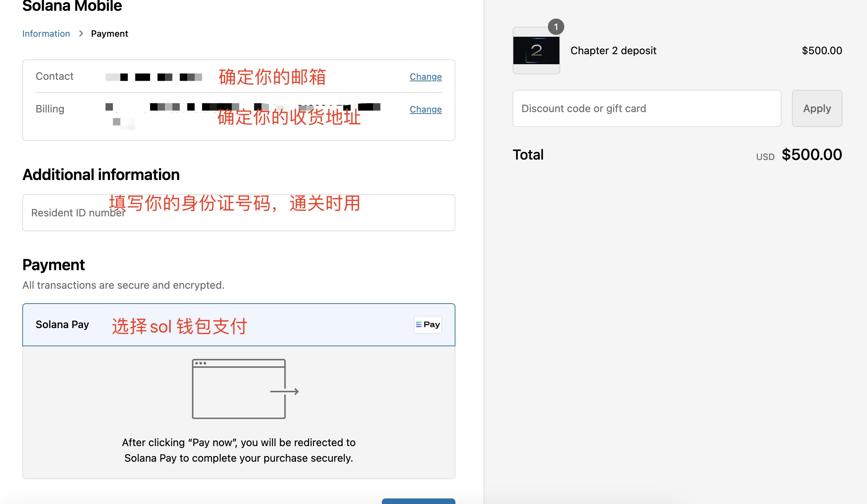Click the Contact row label
867x504 pixels.
click(x=55, y=76)
